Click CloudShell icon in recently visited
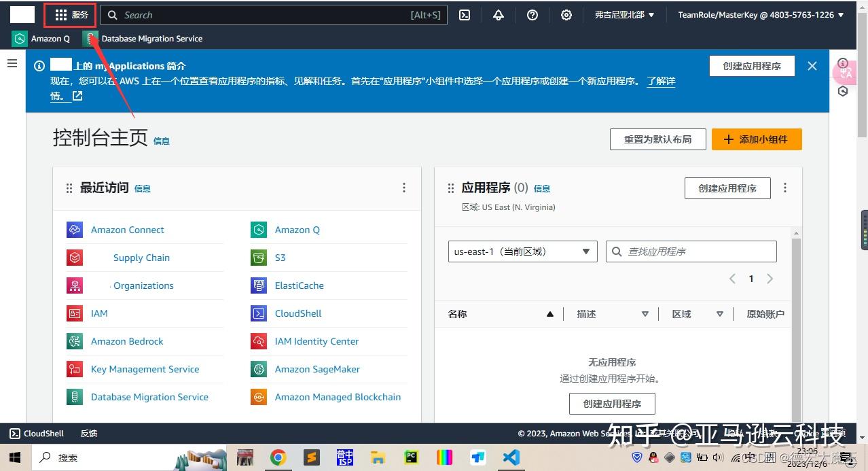Screen dimensions: 868x471 [259, 313]
